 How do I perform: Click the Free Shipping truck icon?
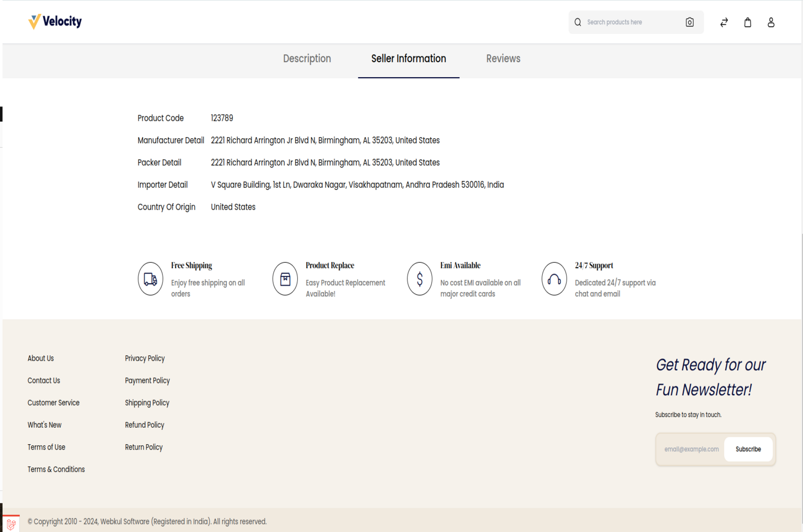pyautogui.click(x=150, y=279)
